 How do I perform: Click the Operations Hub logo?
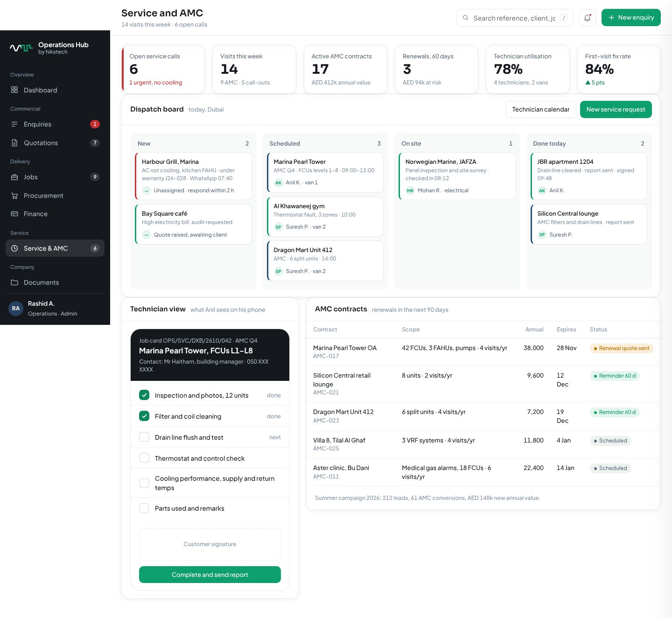point(21,48)
